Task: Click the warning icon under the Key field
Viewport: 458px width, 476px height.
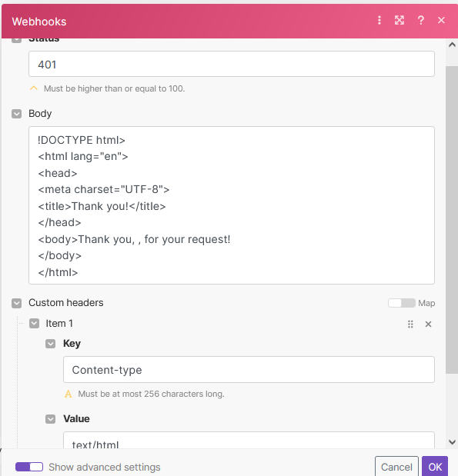Action: tap(69, 394)
